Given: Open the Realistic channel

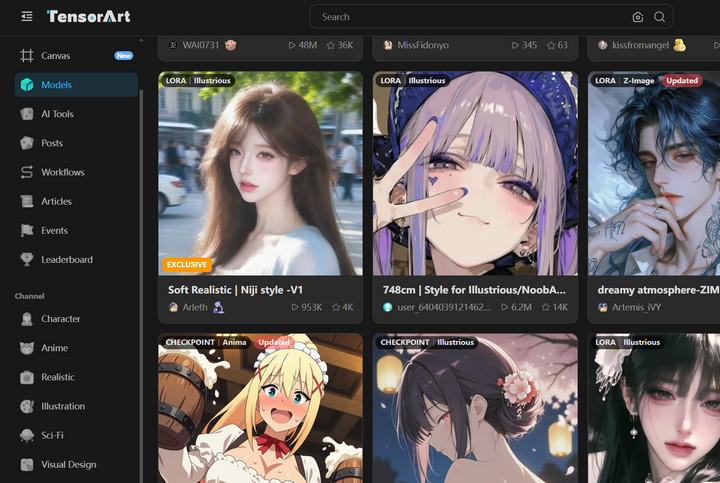Looking at the screenshot, I should [x=76, y=377].
